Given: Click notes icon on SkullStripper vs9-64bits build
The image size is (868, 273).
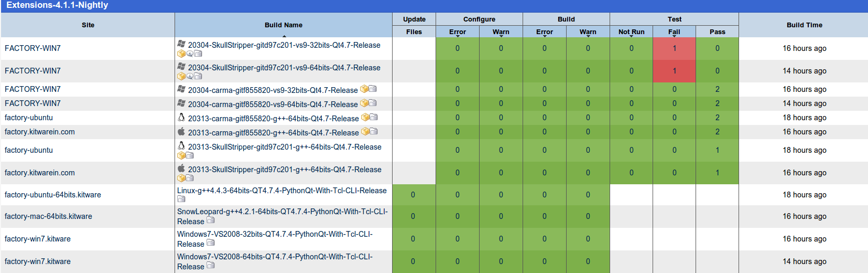Looking at the screenshot, I should pyautogui.click(x=190, y=76).
